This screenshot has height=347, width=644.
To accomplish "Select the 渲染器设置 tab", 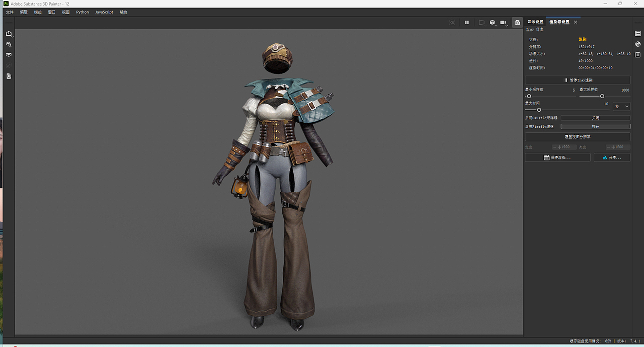I will pyautogui.click(x=559, y=22).
